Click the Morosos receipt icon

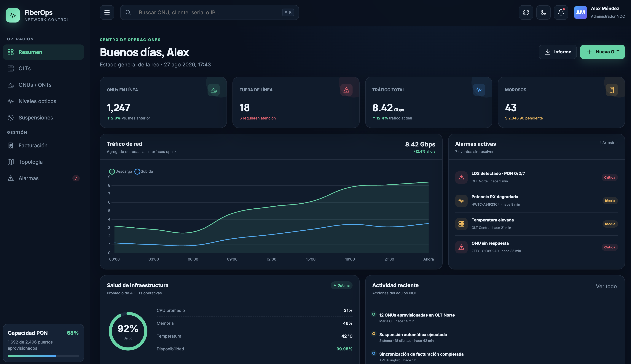(x=612, y=90)
